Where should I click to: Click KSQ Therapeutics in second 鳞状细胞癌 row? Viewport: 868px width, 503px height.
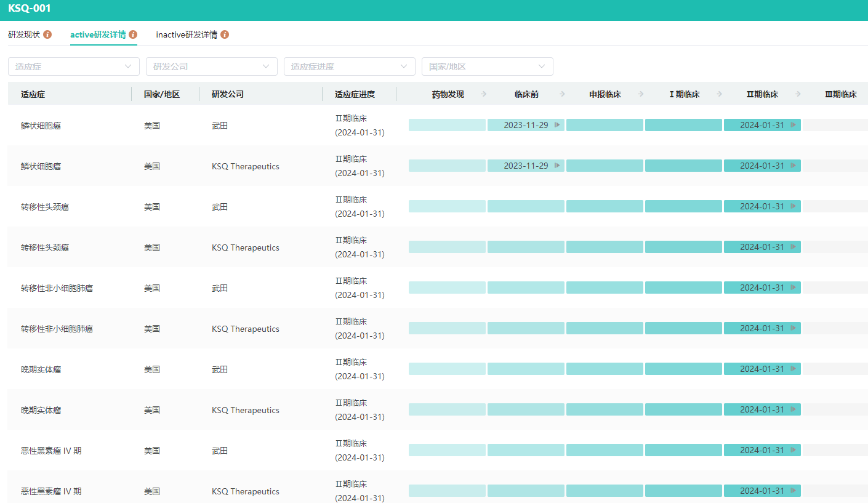245,166
